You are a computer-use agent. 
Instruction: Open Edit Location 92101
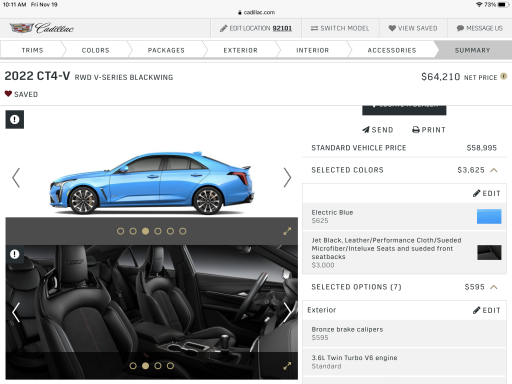pos(256,28)
